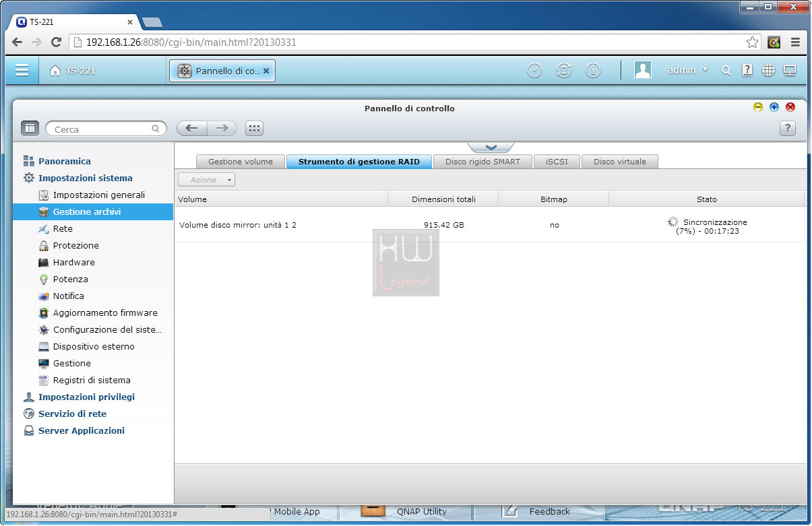Select Strumento di gestione RAID tab

(x=359, y=162)
